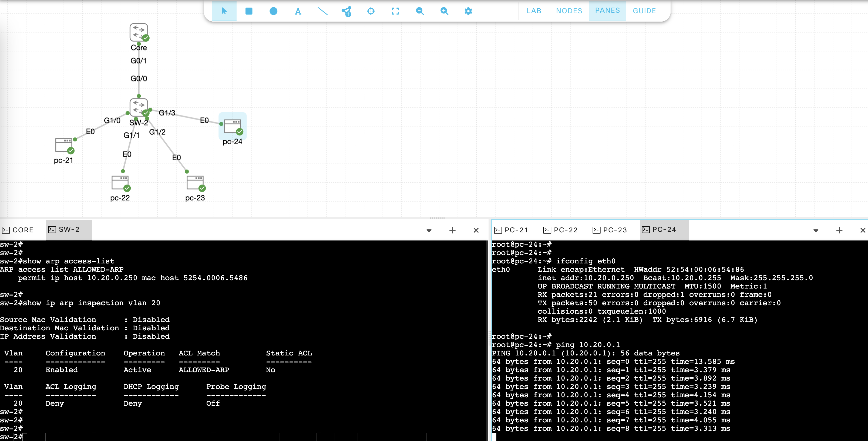Viewport: 868px width, 441px height.
Task: Add new tab in right console pane
Action: tap(839, 230)
